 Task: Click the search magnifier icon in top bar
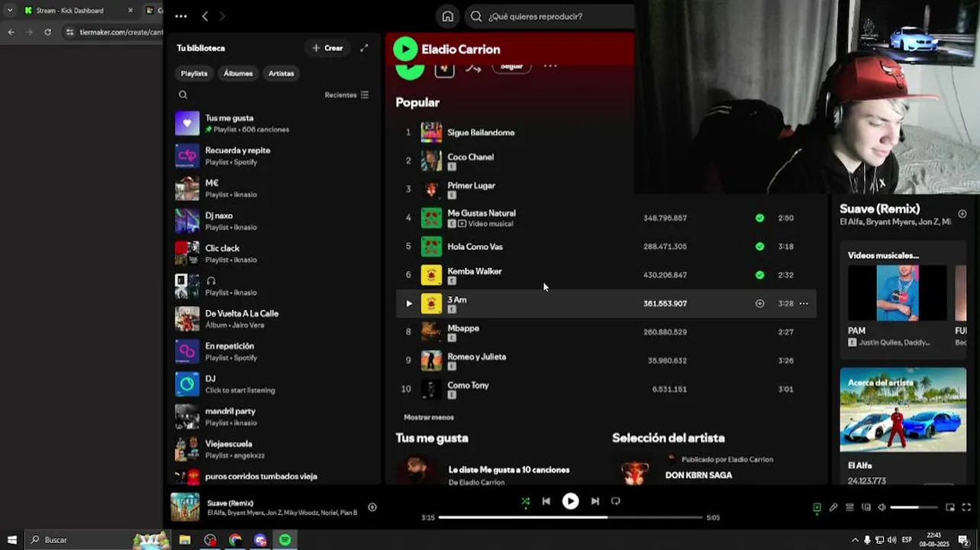point(476,16)
